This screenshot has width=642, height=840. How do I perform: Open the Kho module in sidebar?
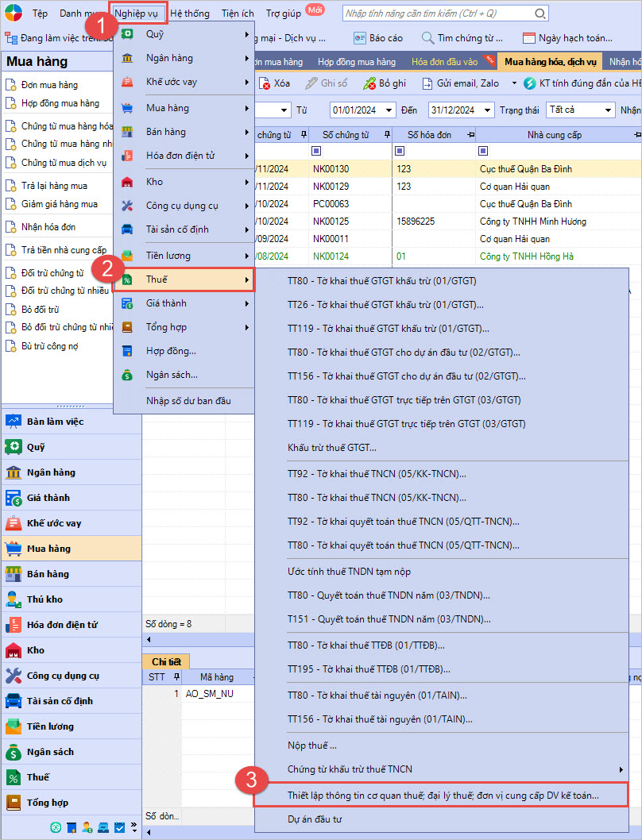pyautogui.click(x=14, y=650)
